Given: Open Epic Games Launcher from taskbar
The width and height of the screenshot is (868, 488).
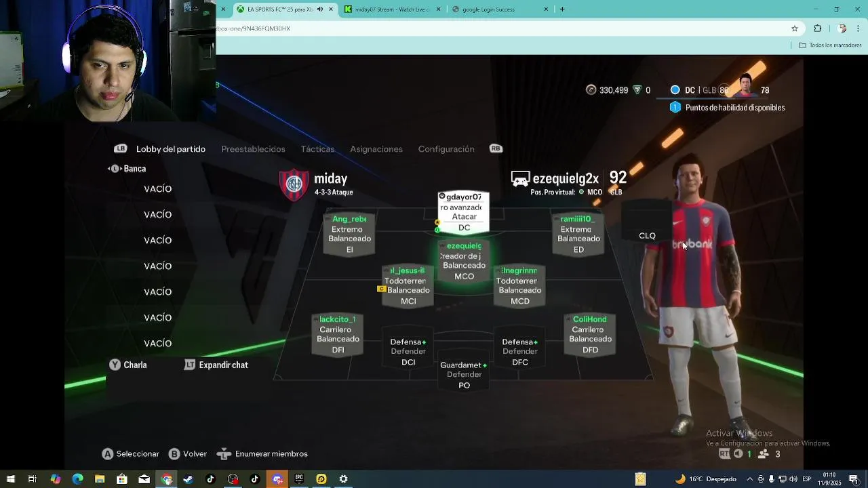Looking at the screenshot, I should [299, 479].
